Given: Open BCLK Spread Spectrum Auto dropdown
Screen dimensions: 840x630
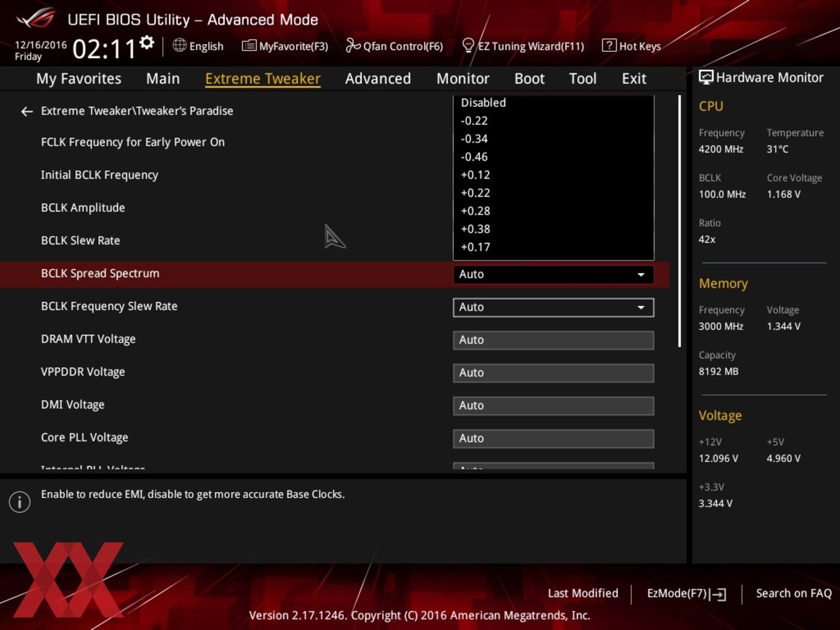Looking at the screenshot, I should click(553, 274).
